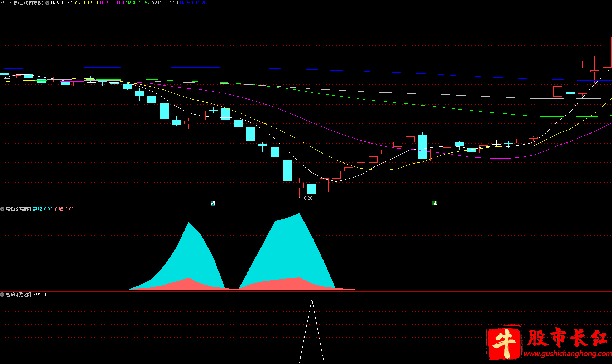Select the 蓝海华腾(日线 前复权) chart title
Viewport: 612px width, 364px height.
point(22,3)
